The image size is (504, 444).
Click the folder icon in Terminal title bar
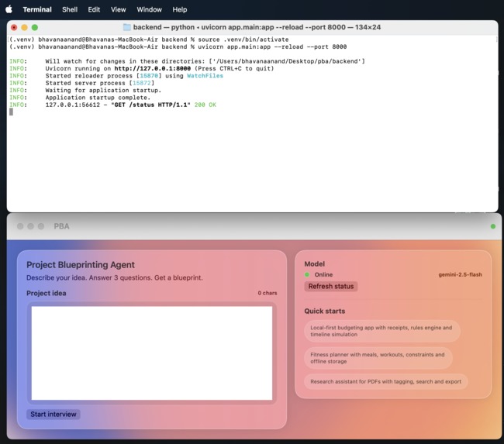point(127,27)
